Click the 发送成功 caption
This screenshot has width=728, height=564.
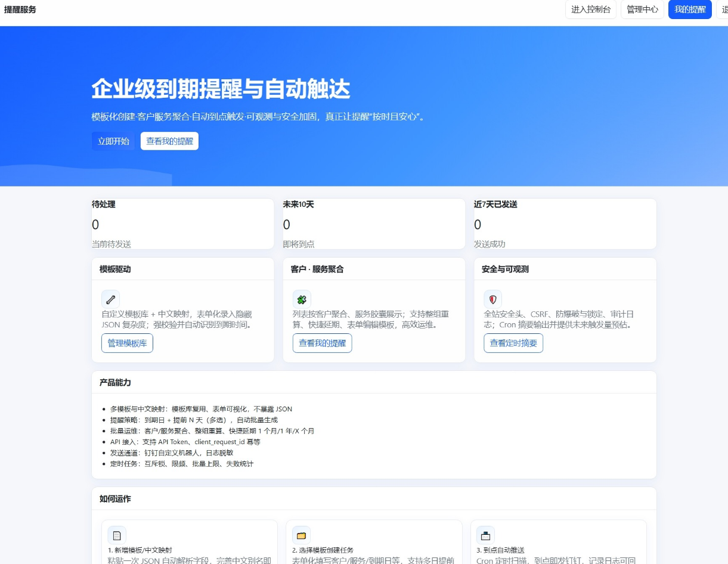tap(490, 244)
